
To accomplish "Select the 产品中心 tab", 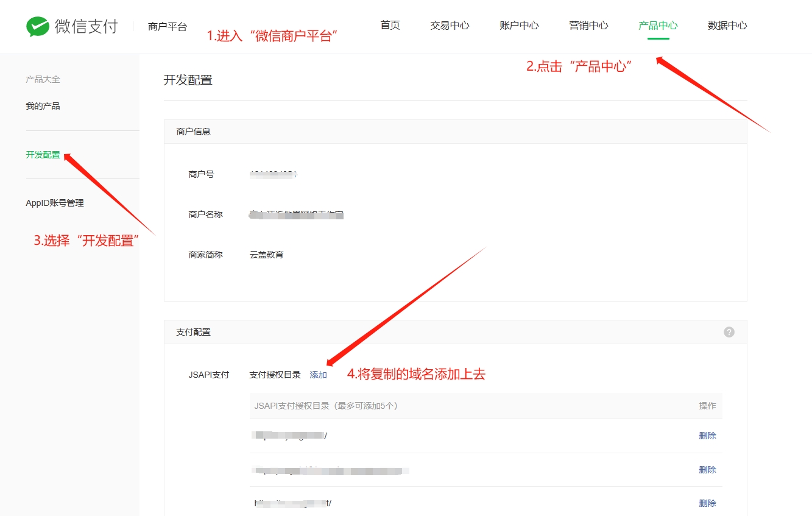I will [x=658, y=26].
